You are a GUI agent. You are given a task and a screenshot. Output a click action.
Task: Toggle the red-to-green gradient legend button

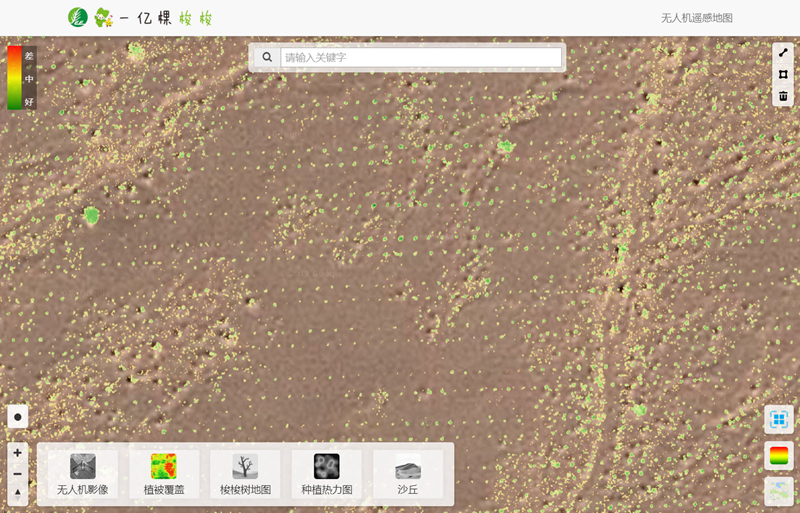click(x=779, y=455)
